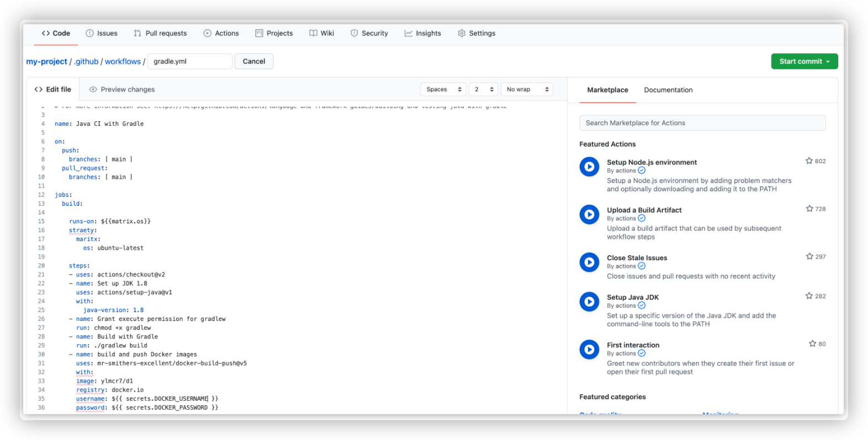Open repository Settings tab
The image size is (868, 440).
click(476, 33)
